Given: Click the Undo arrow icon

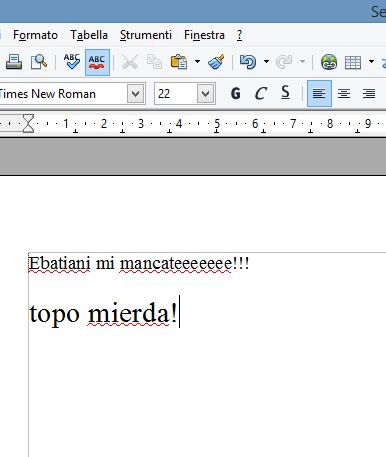Looking at the screenshot, I should point(248,62).
